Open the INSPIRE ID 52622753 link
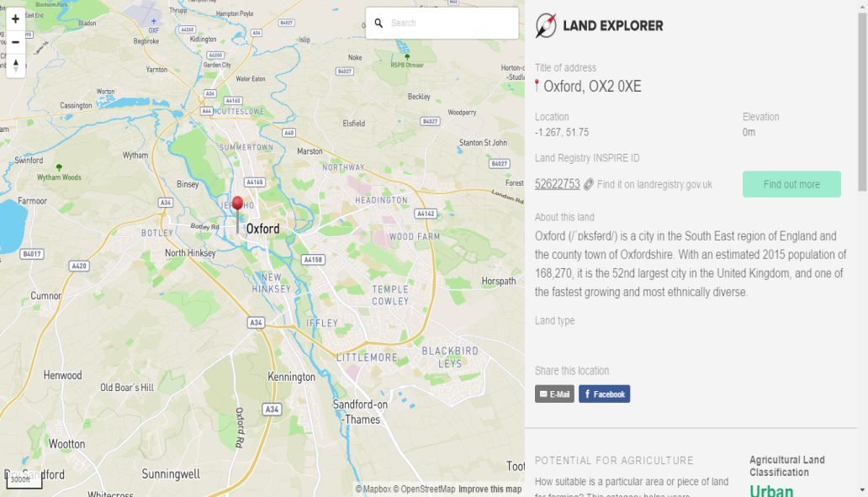 tap(557, 183)
